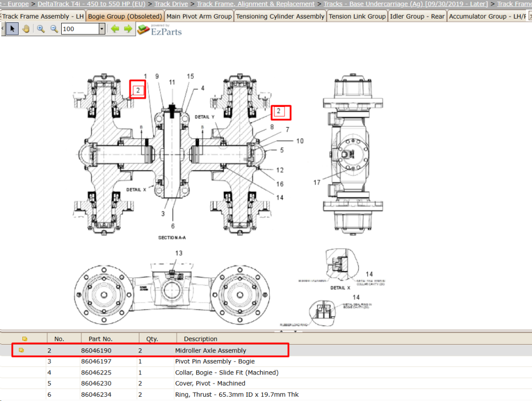Click callout number 6 on diagram
Image resolution: width=532 pixels, height=401 pixels.
point(173,226)
